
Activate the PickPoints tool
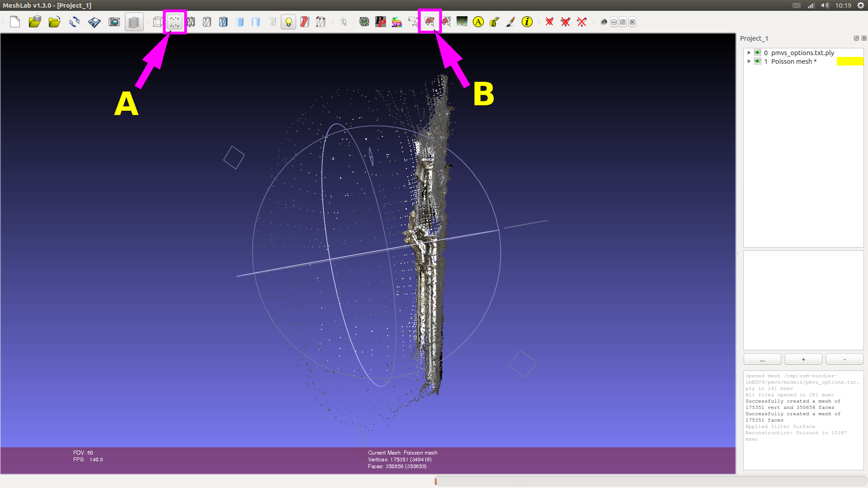tap(381, 22)
